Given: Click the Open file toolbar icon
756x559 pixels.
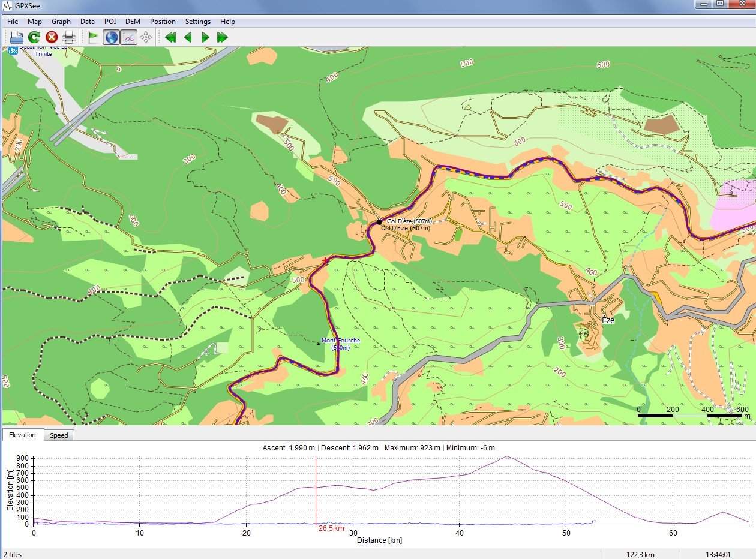Looking at the screenshot, I should click(16, 37).
